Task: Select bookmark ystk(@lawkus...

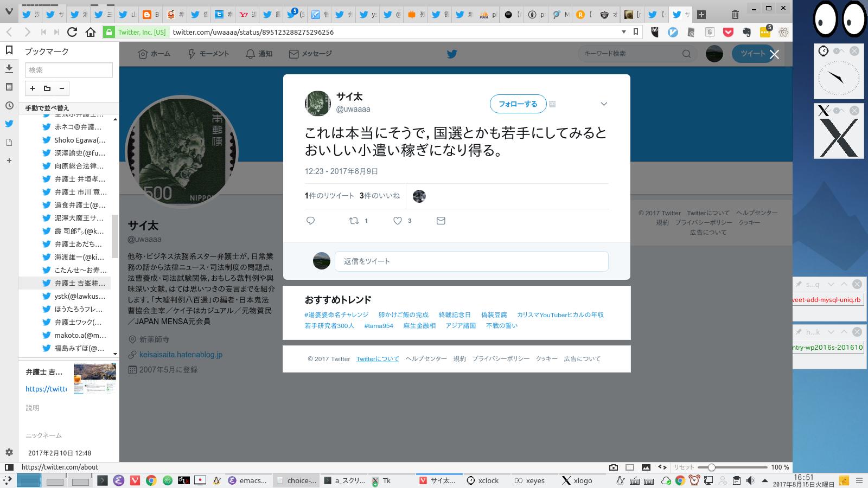Action: coord(65,296)
